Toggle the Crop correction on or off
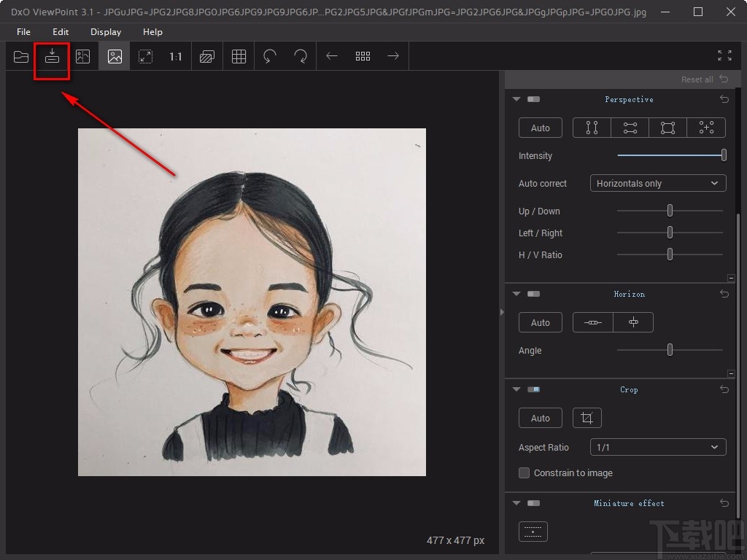The image size is (747, 560). pos(533,389)
